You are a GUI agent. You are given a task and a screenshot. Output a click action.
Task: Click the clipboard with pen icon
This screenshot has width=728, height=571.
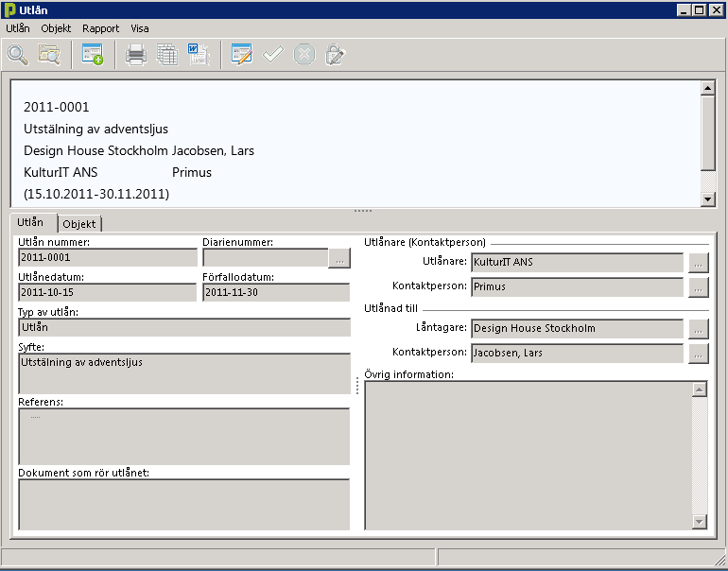click(336, 55)
